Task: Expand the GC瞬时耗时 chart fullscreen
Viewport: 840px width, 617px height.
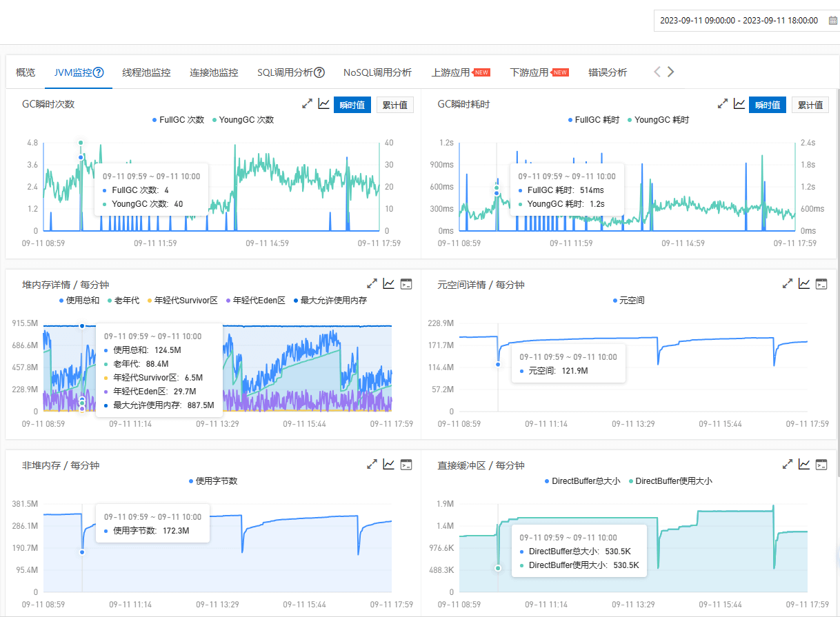Action: (723, 104)
